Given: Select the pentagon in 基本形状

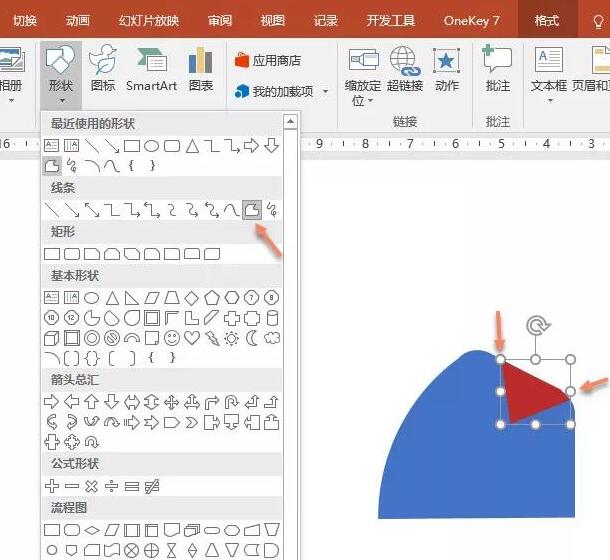Looking at the screenshot, I should click(x=212, y=298).
